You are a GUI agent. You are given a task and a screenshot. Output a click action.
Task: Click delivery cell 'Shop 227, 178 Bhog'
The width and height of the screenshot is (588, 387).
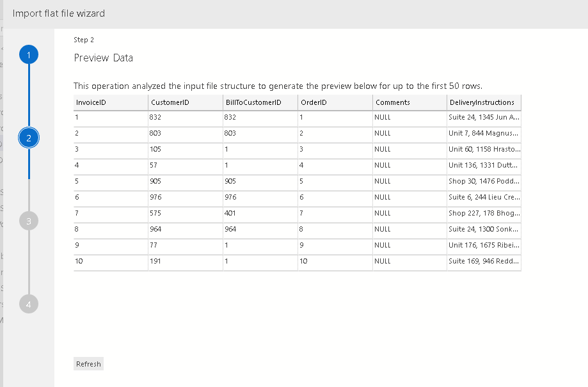click(484, 213)
